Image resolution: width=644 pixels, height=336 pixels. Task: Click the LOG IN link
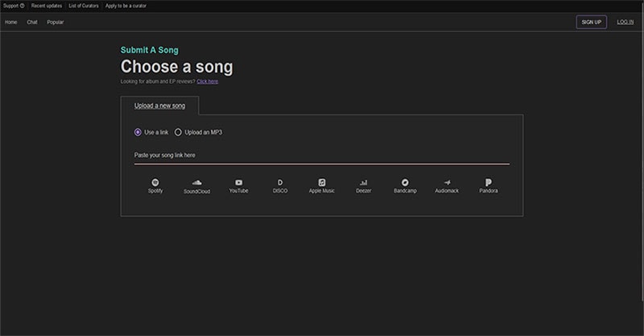625,23
